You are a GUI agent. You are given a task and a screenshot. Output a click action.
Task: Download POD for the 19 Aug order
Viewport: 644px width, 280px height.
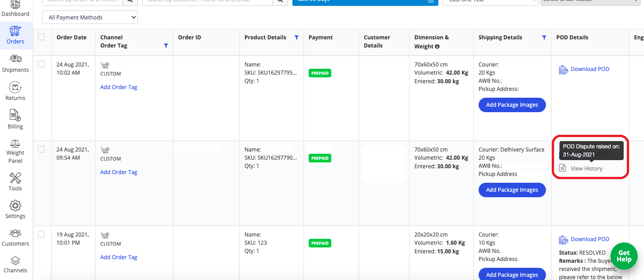click(590, 239)
